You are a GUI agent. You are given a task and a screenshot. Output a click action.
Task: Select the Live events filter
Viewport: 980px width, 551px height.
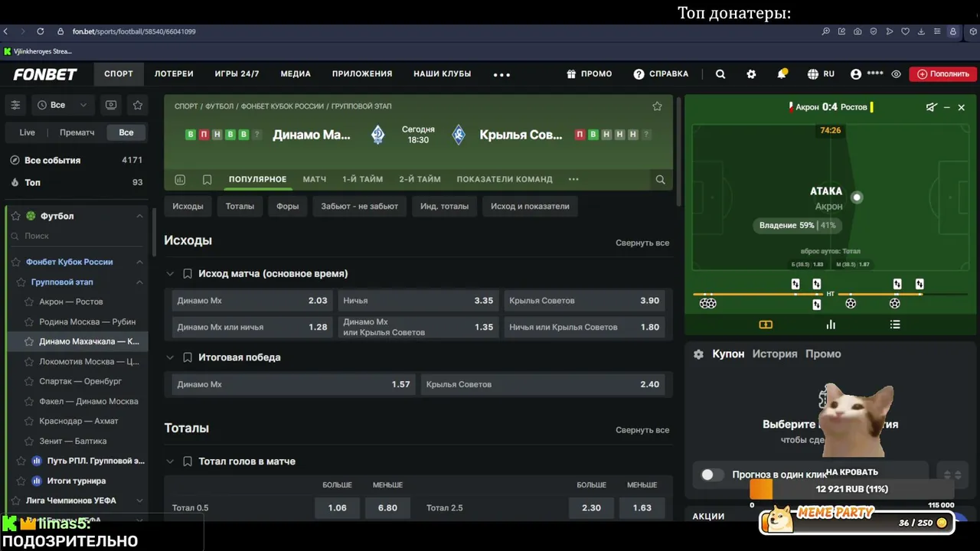pyautogui.click(x=27, y=132)
